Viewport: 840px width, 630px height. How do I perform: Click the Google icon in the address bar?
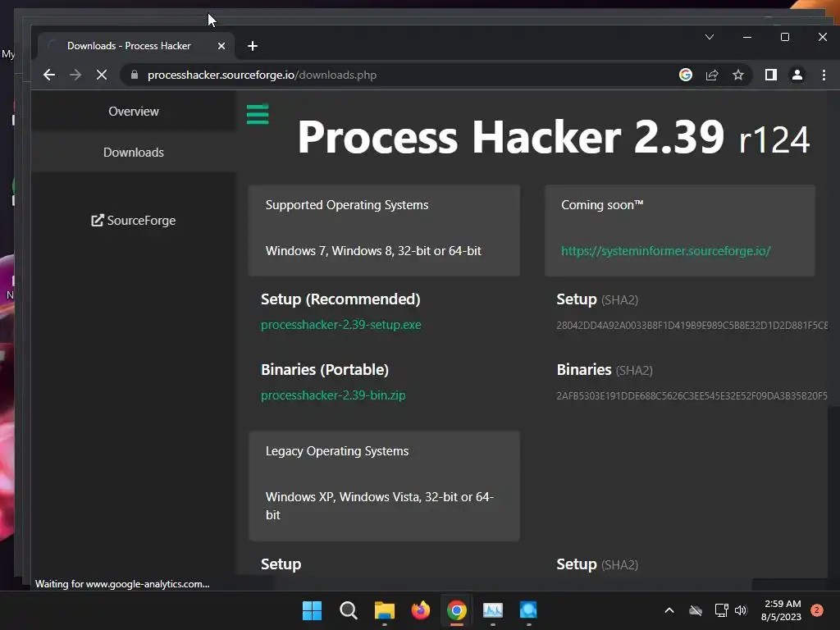[x=685, y=75]
